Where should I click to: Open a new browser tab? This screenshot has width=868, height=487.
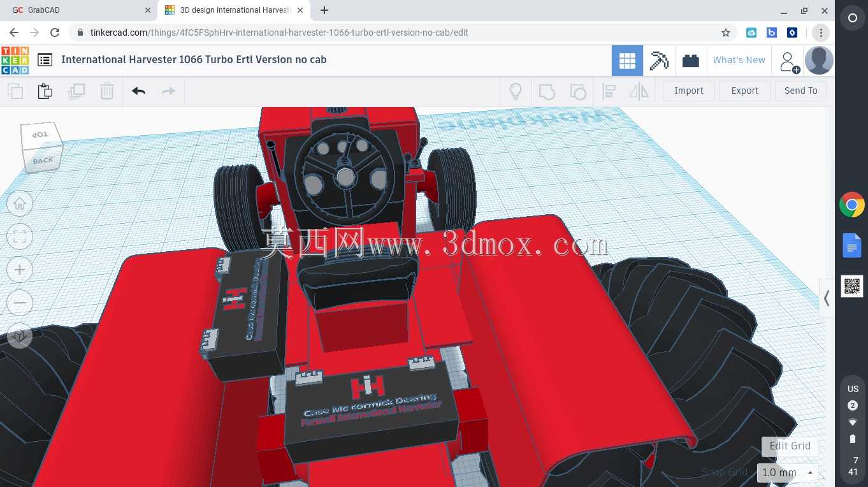click(x=324, y=10)
